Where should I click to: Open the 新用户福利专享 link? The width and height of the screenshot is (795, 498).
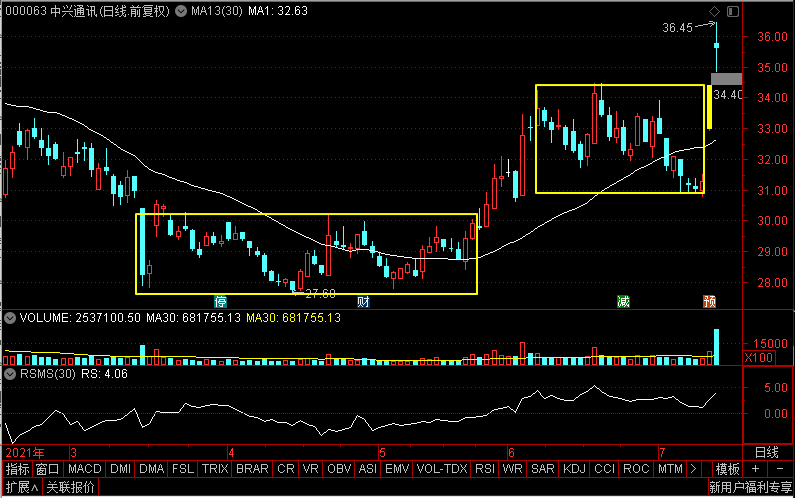(750, 487)
